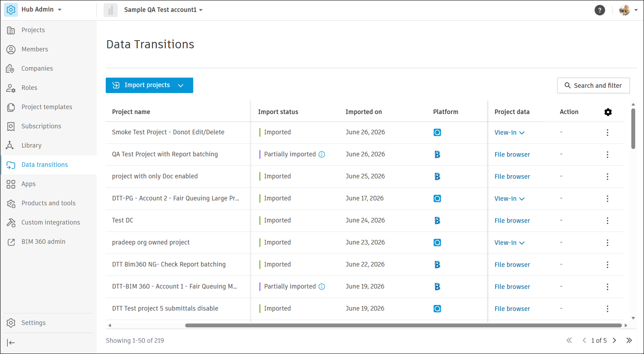Screen dimensions: 644x354
Task: Open the Hub Admin dropdown arrow
Action: (59, 10)
